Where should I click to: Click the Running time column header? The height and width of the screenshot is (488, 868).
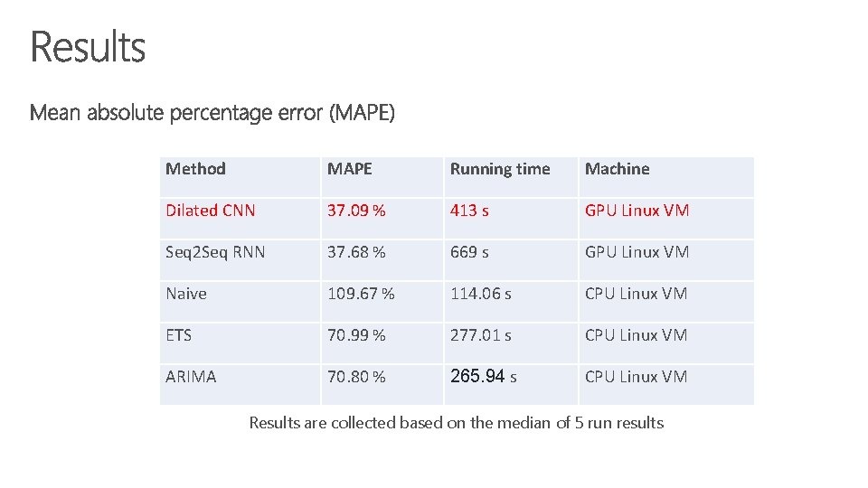coord(500,169)
